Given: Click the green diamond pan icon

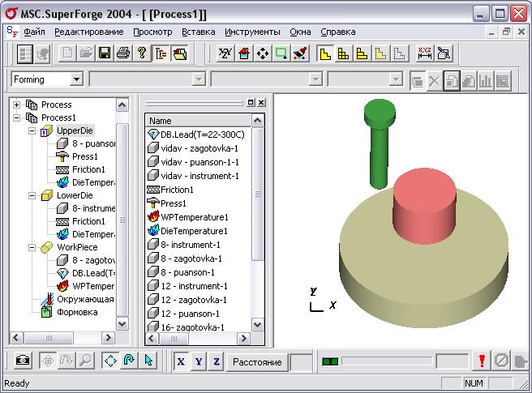Looking at the screenshot, I should pyautogui.click(x=110, y=360).
